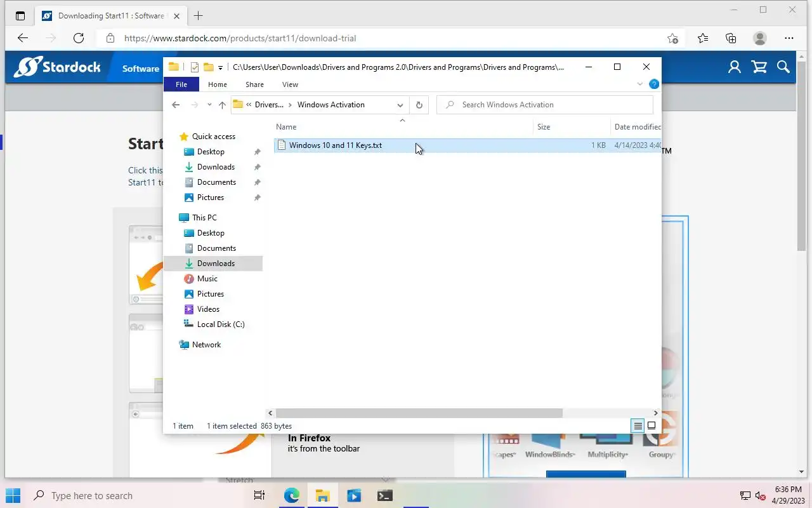Open Stardock site search magnifier
This screenshot has width=812, height=508.
point(783,67)
